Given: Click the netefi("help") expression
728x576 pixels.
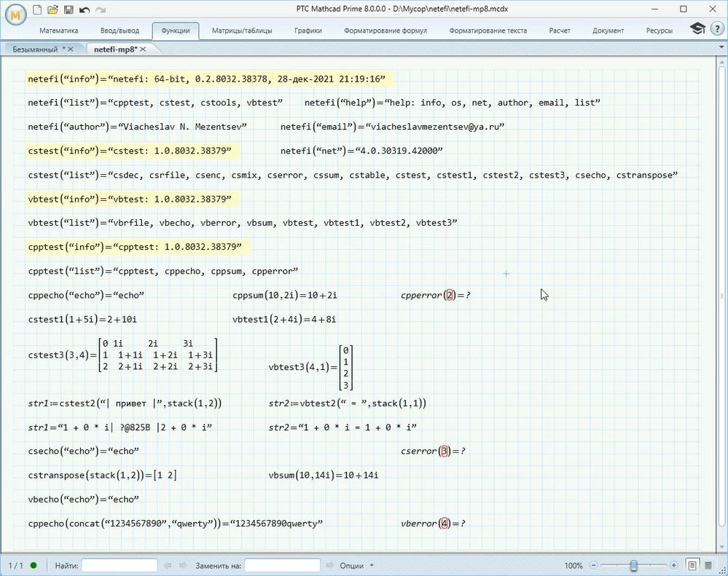Looking at the screenshot, I should point(453,103).
